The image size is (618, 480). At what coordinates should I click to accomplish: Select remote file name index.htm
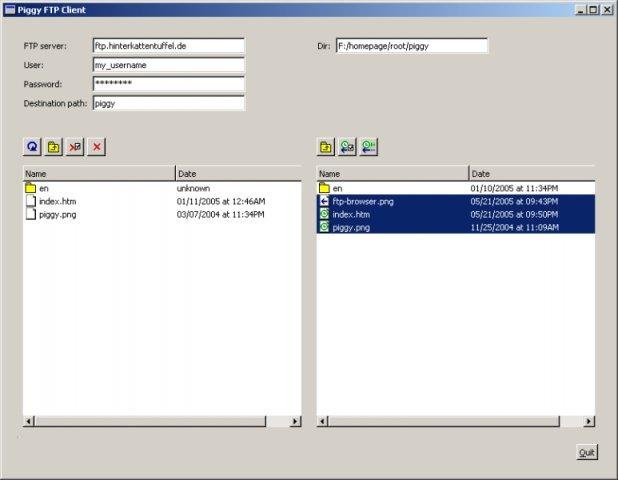point(58,201)
